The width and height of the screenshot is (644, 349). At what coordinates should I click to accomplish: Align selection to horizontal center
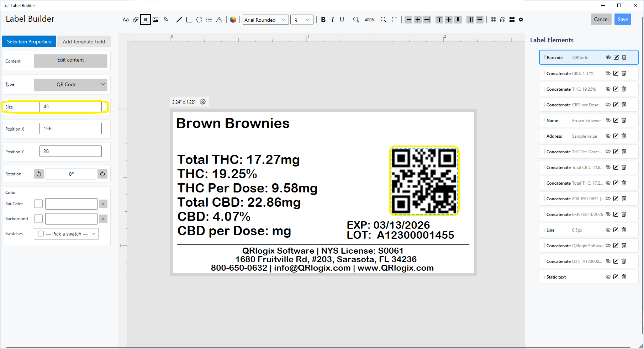418,20
